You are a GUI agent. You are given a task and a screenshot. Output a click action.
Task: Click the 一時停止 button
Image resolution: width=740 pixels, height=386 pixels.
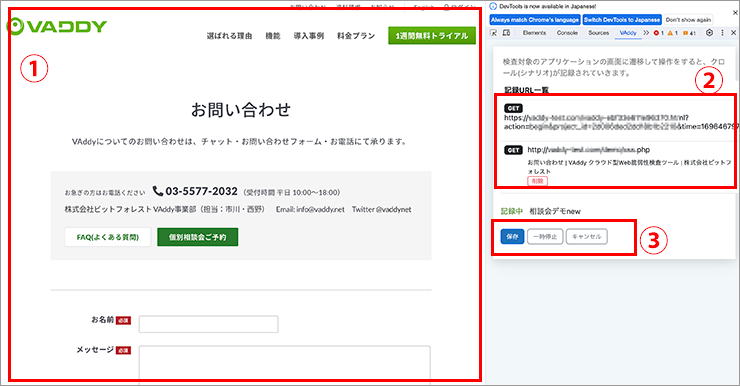[x=545, y=237]
